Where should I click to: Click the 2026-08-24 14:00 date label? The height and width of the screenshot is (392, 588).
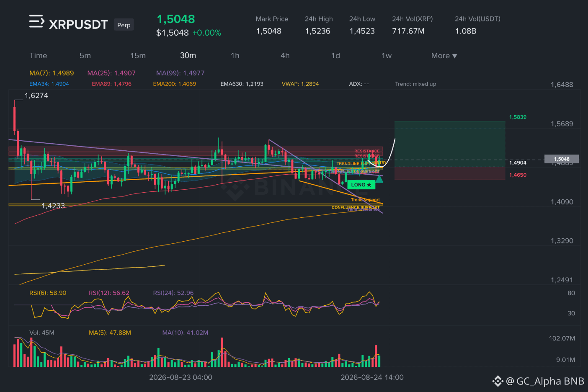[372, 377]
